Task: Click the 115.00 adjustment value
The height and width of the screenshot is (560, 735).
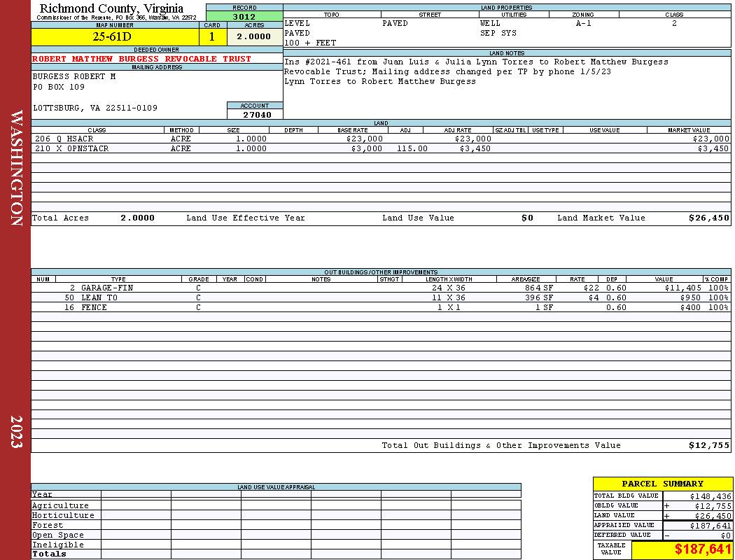Action: click(x=412, y=148)
